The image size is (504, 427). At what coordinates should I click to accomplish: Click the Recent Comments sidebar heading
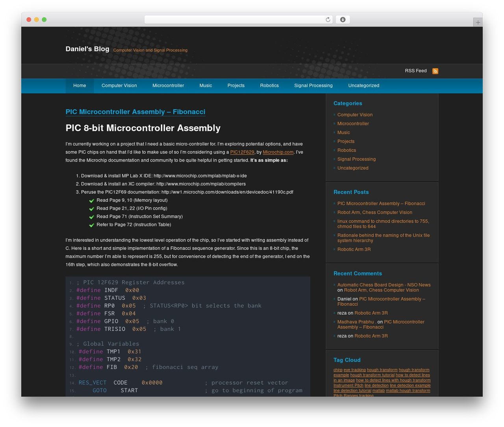[358, 273]
